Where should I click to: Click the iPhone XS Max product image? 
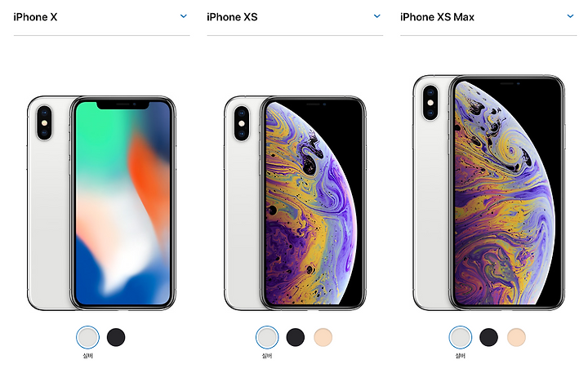click(x=489, y=193)
